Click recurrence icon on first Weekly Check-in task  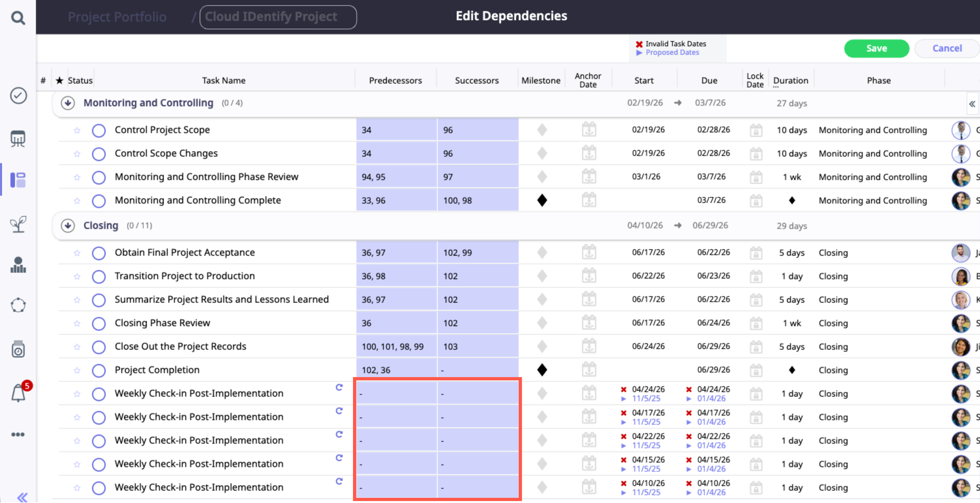[339, 387]
